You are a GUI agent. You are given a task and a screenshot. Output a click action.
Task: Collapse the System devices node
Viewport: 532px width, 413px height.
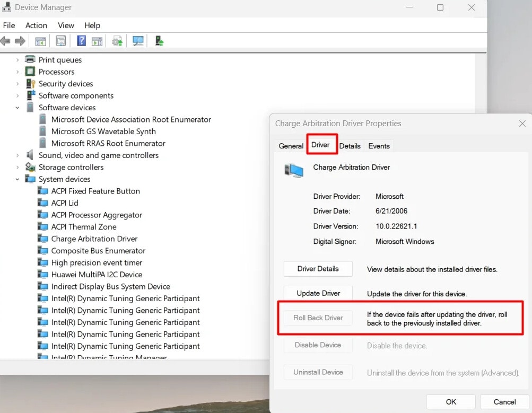[x=18, y=179]
